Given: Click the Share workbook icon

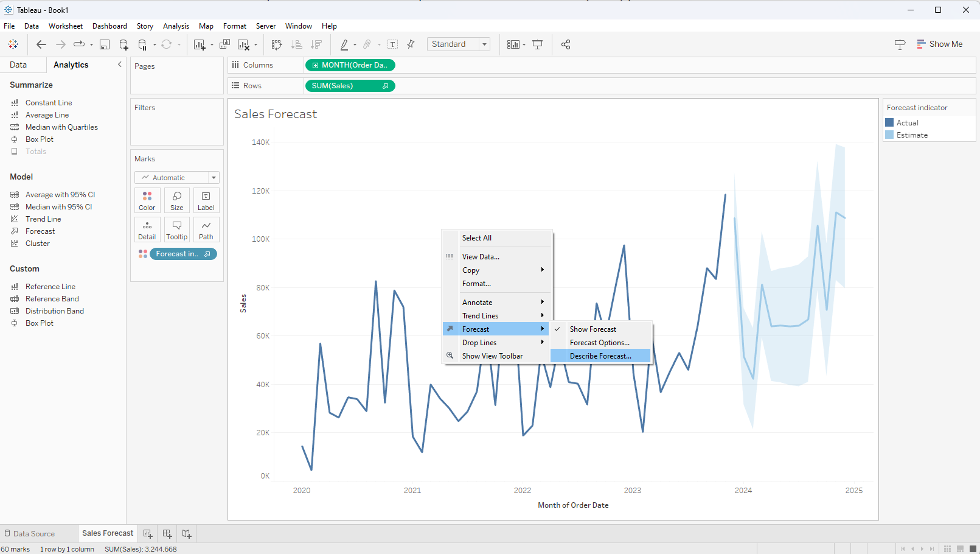Looking at the screenshot, I should tap(566, 44).
